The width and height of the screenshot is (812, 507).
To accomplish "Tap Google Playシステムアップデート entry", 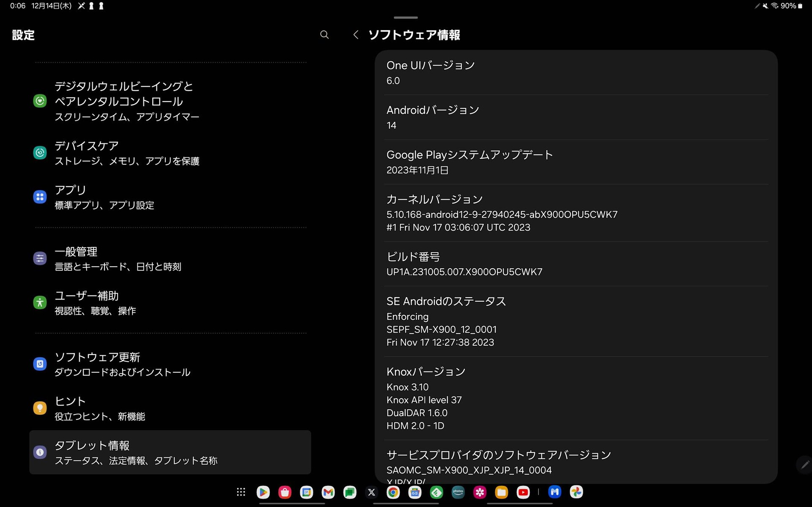I will tap(576, 162).
